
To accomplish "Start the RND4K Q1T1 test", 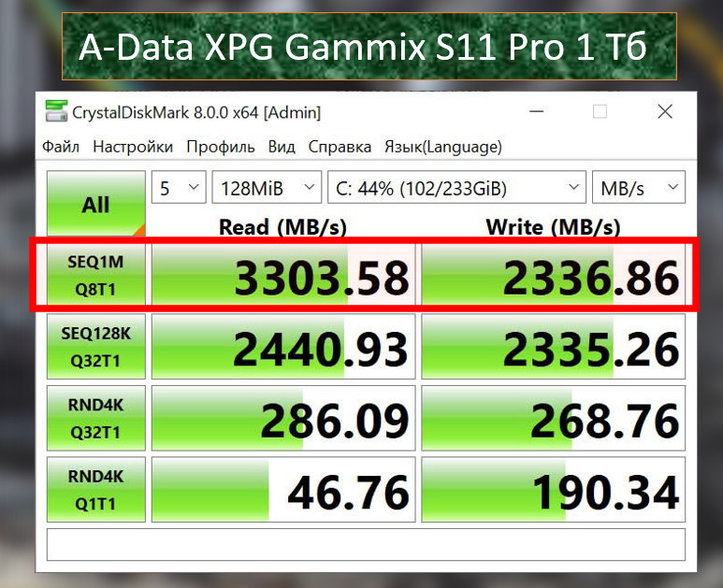I will [x=96, y=490].
